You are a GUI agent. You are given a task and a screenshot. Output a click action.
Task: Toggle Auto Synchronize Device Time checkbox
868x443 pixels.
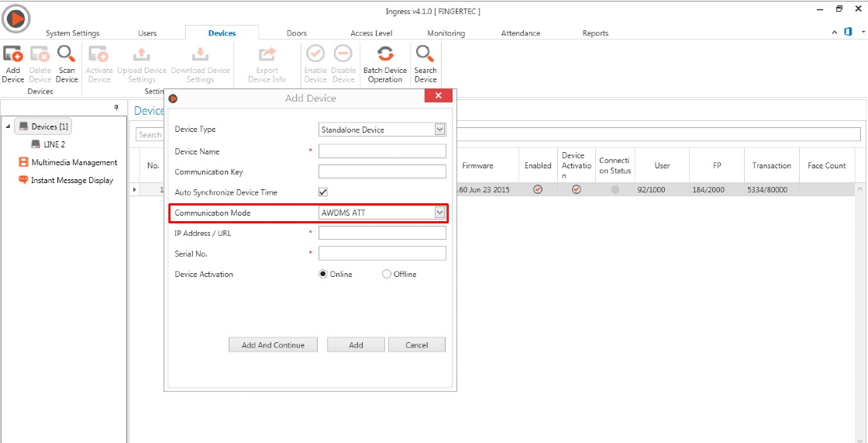pos(323,192)
